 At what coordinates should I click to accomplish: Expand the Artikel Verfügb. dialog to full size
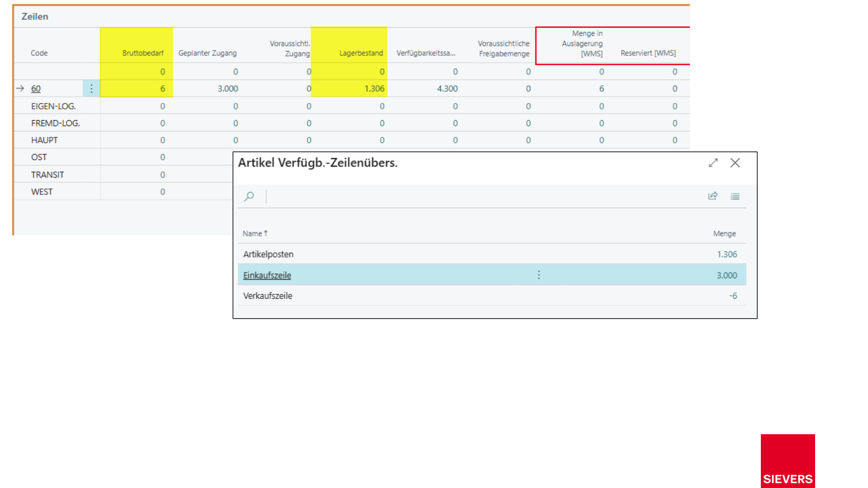713,163
